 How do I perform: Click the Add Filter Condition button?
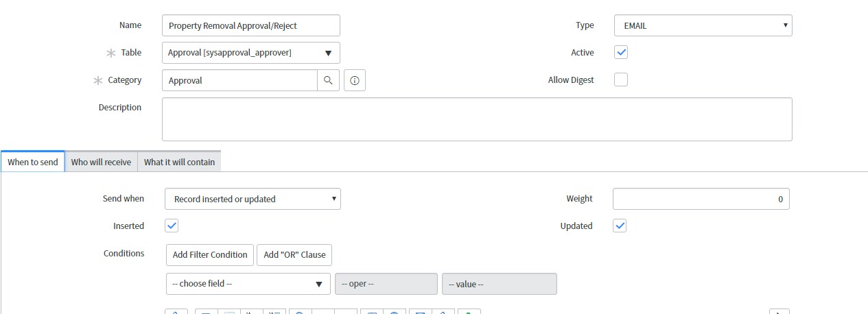tap(210, 254)
